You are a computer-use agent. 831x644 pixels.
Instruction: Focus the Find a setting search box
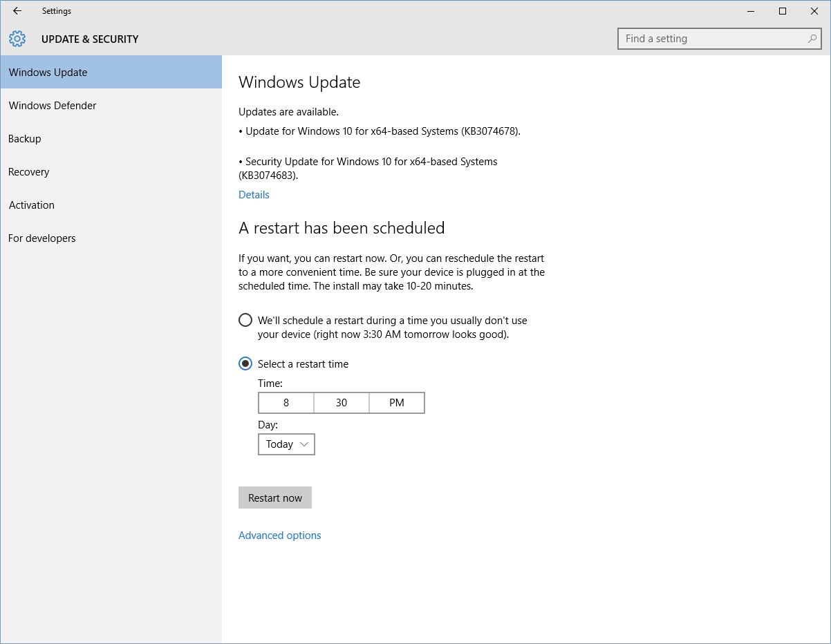pyautogui.click(x=719, y=39)
